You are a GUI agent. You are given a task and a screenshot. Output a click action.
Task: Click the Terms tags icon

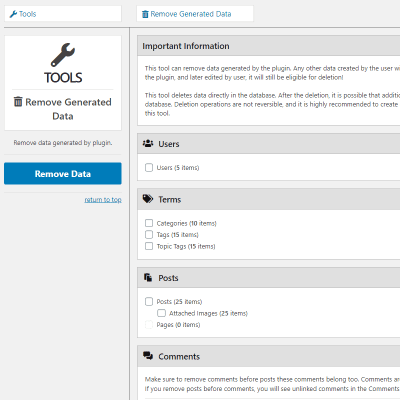click(x=148, y=199)
